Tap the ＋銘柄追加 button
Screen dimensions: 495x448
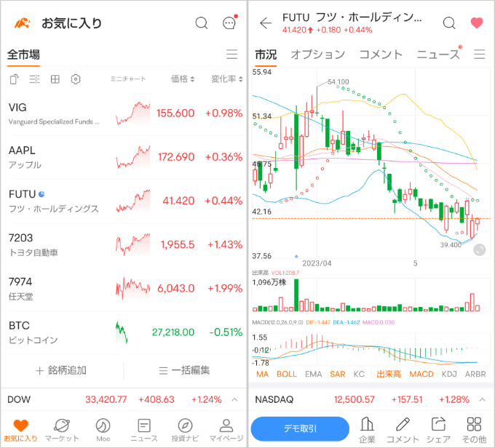coord(61,370)
